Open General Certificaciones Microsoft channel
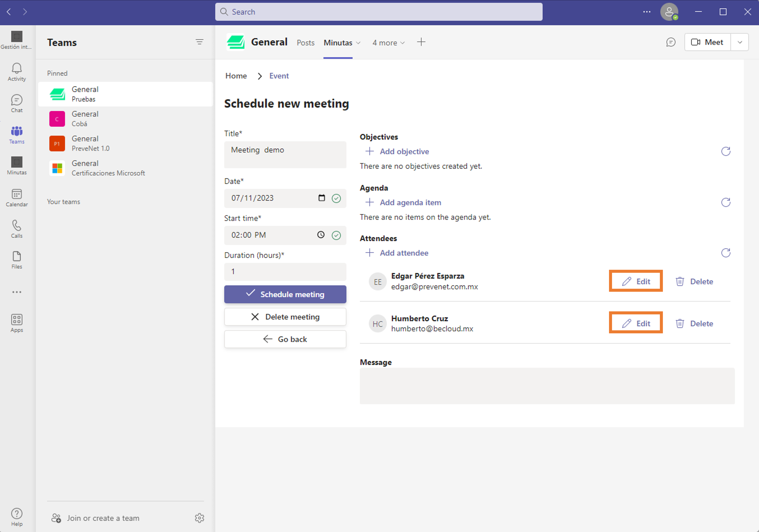Viewport: 759px width, 532px height. (x=125, y=168)
